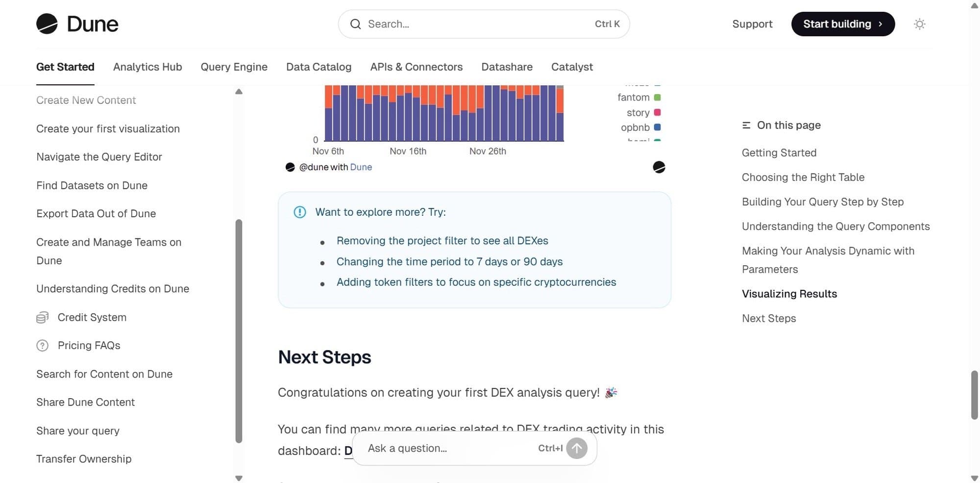Screen dimensions: 980x483
Task: Click the search magnifier icon
Action: [x=356, y=24]
